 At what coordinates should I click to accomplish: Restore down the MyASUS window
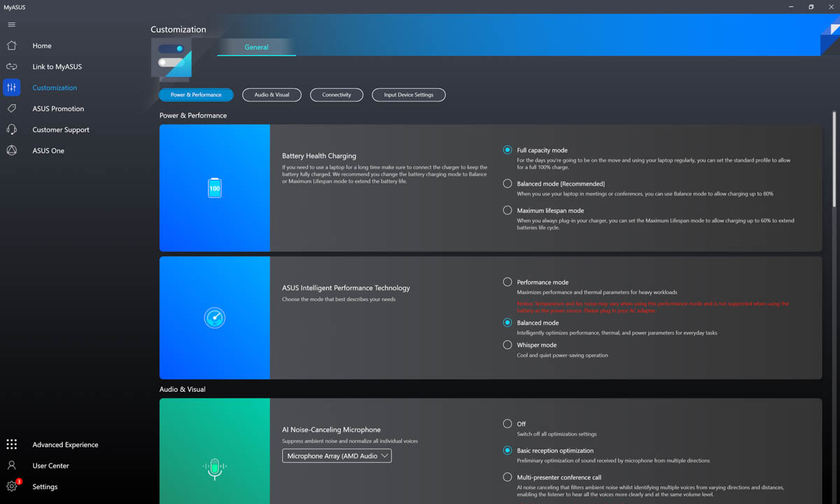(x=811, y=7)
